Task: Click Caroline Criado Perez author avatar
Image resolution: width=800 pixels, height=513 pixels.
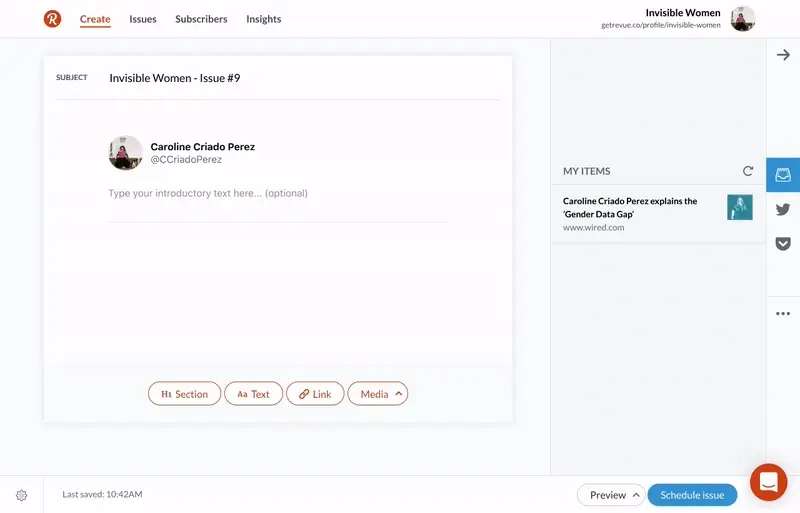Action: pos(126,153)
